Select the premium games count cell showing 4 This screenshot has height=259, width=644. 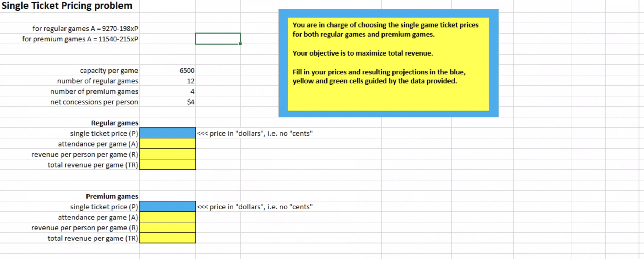[168, 91]
